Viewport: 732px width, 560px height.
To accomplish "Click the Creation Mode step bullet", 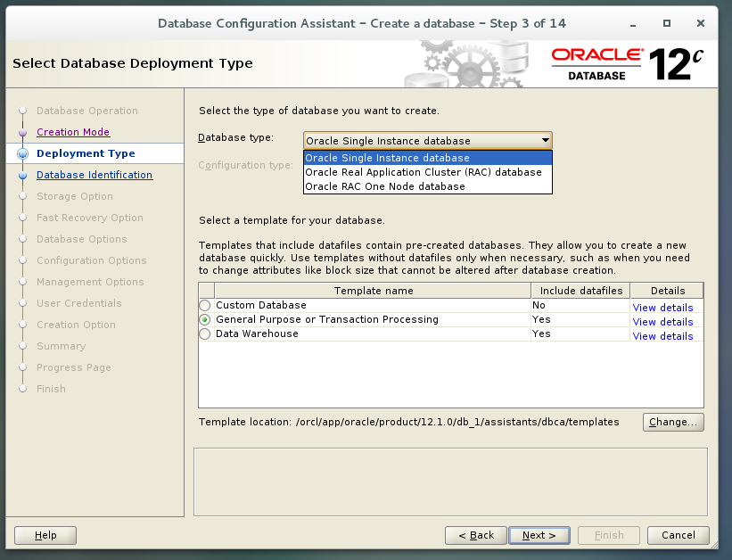I will click(24, 132).
